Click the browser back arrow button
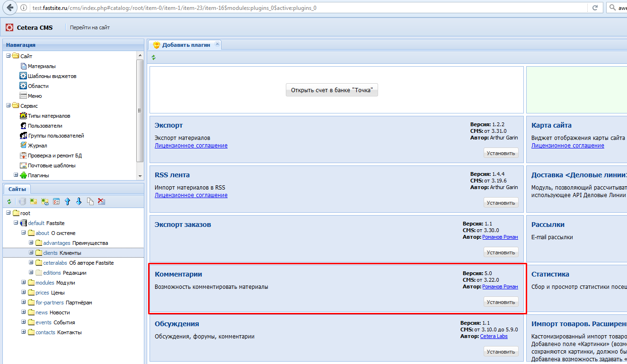This screenshot has width=627, height=364. click(x=10, y=8)
